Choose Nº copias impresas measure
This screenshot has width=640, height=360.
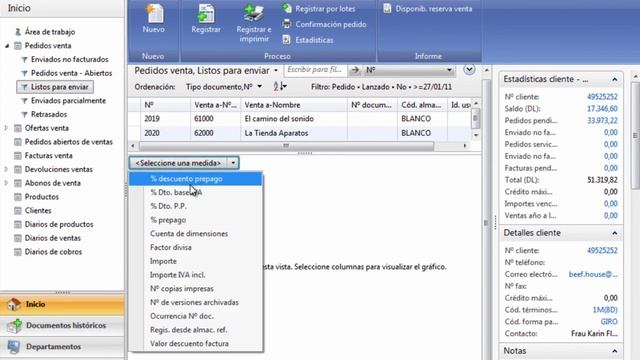coord(182,289)
